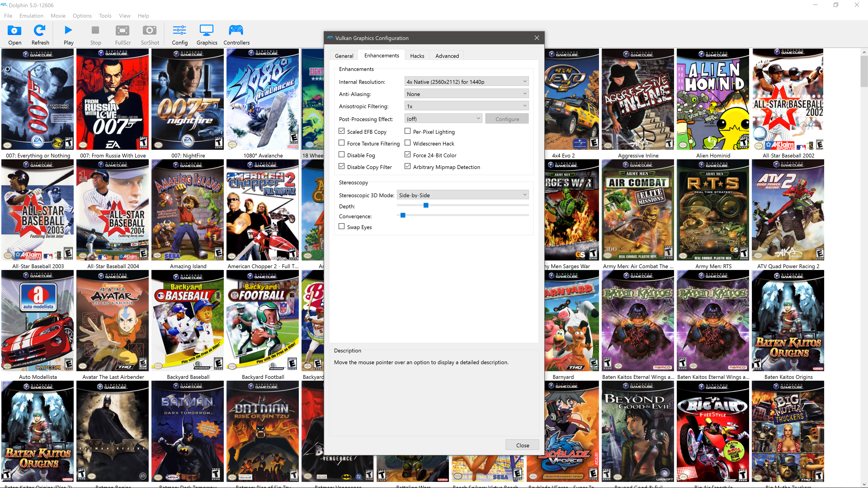Select the ATV Quad Power Racing 2 cover
The height and width of the screenshot is (488, 868).
tap(788, 210)
